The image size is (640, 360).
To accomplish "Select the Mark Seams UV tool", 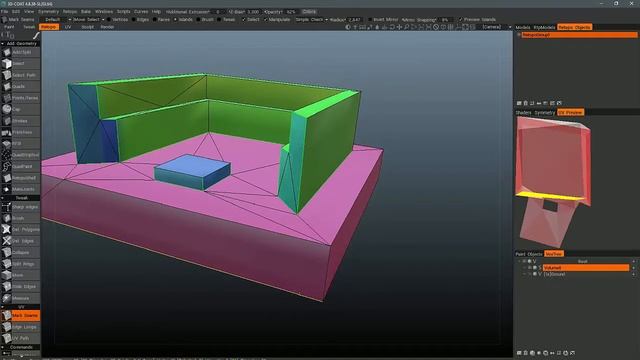I will (x=20, y=316).
